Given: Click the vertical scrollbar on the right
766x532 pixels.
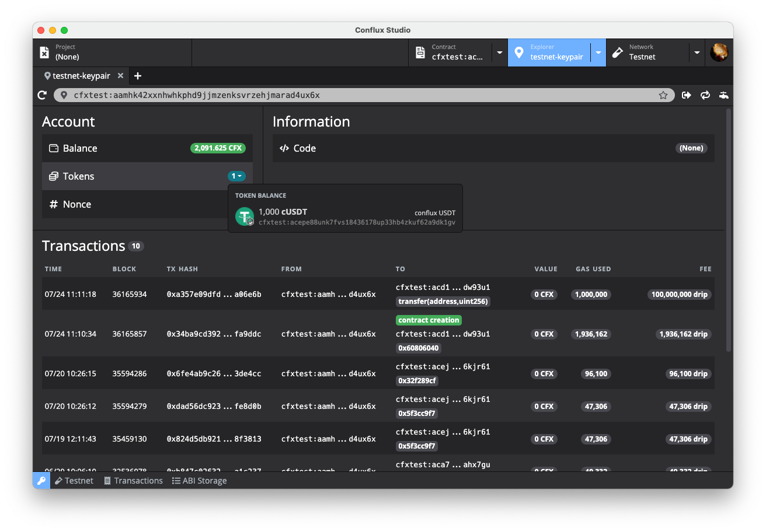Looking at the screenshot, I should (x=728, y=230).
